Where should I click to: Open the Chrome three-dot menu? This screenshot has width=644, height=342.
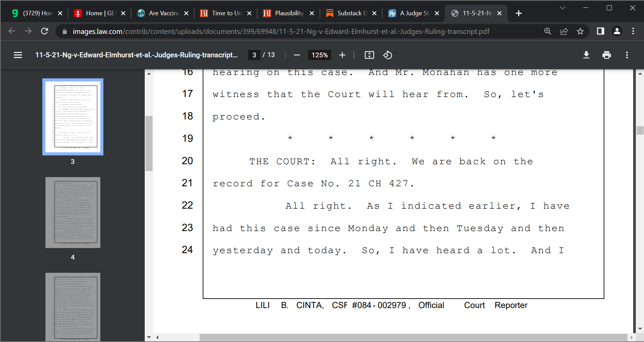point(633,32)
